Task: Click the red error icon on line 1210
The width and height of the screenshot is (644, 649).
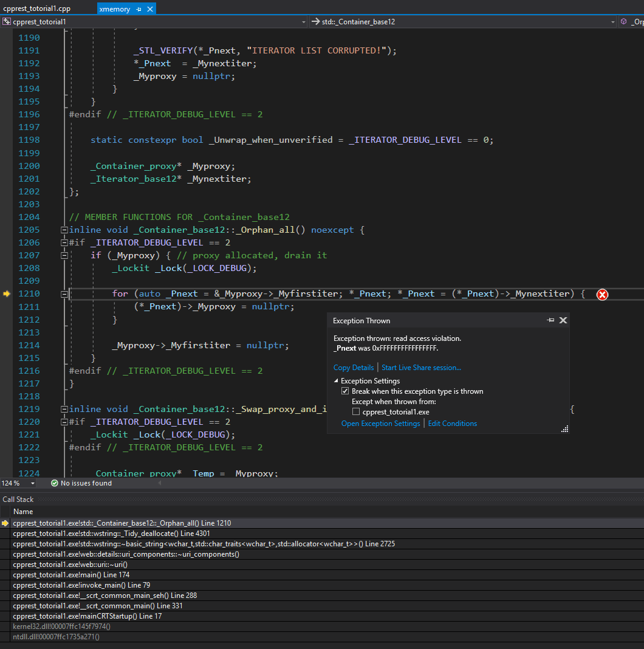Action: (x=602, y=295)
